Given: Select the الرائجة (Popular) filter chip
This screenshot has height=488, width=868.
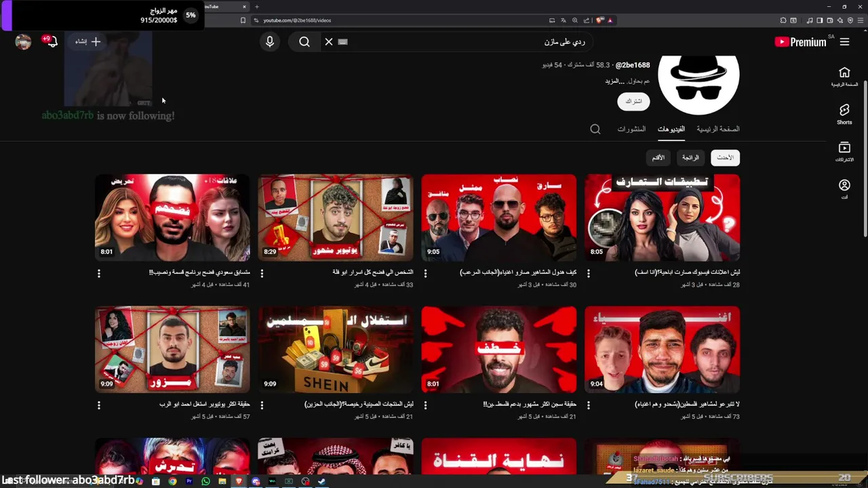Looking at the screenshot, I should [x=690, y=158].
